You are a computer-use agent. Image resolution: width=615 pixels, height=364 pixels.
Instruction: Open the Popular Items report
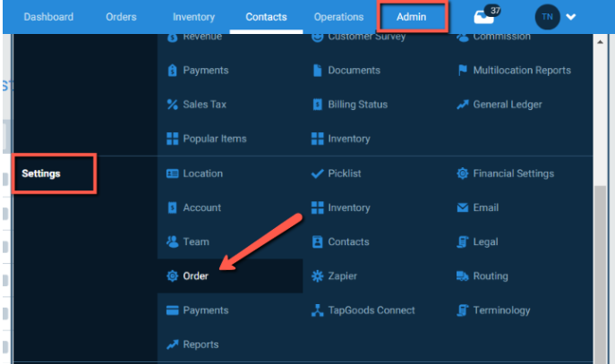(215, 139)
